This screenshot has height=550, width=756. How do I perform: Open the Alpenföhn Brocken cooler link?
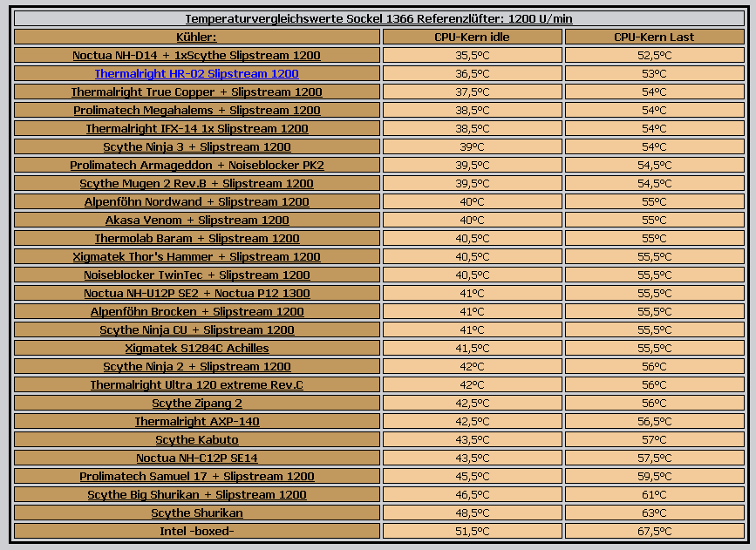click(x=196, y=311)
